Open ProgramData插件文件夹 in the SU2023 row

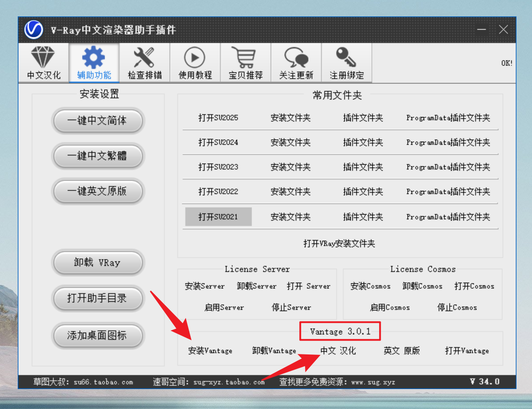coord(448,167)
